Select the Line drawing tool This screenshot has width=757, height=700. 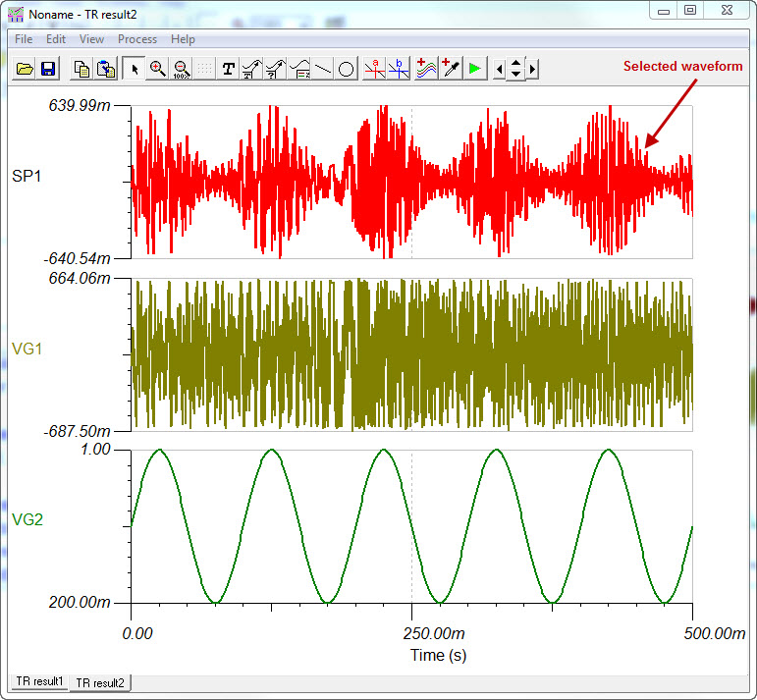tap(323, 69)
